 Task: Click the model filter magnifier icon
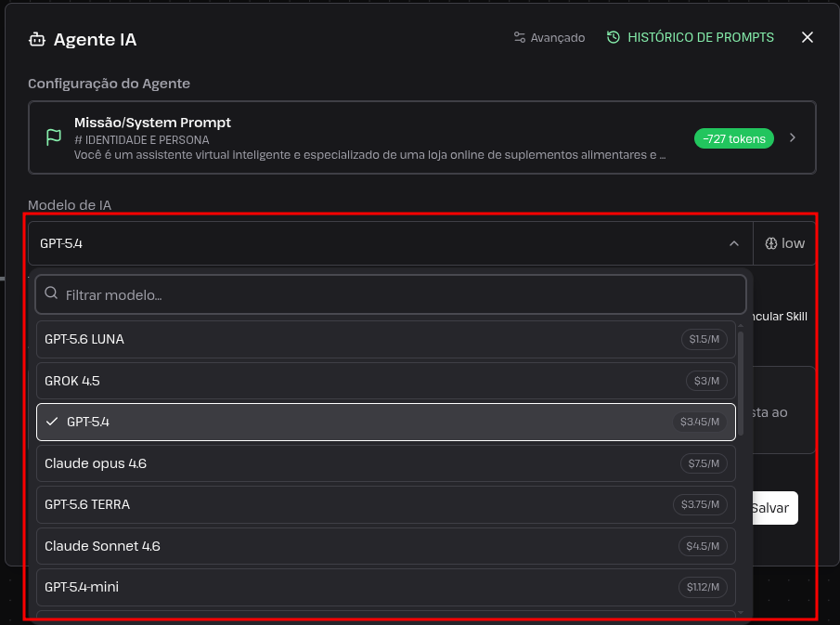click(x=51, y=293)
